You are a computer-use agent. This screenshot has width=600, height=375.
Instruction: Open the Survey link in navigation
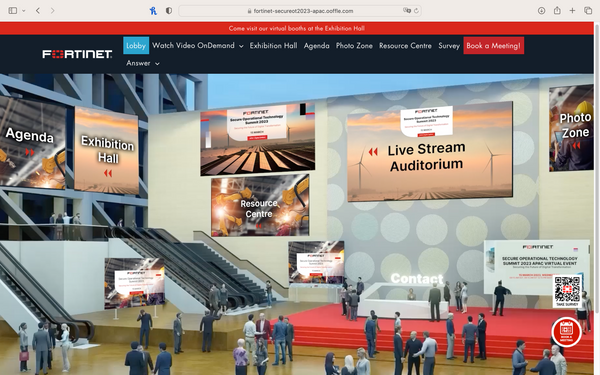(x=449, y=46)
